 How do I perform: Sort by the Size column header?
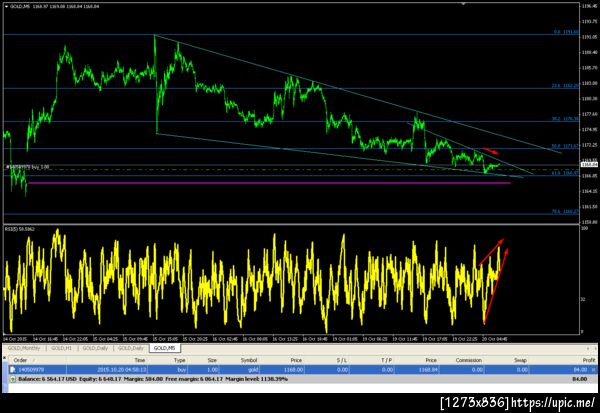[x=212, y=360]
